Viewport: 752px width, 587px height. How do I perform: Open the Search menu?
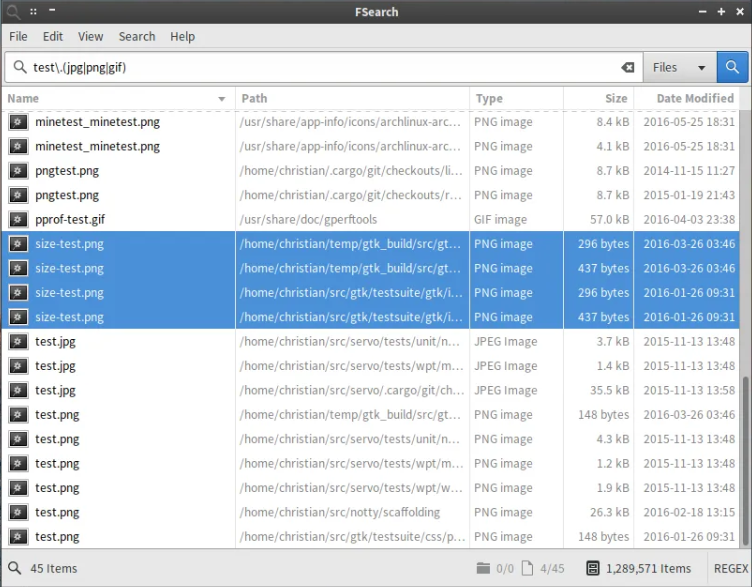pyautogui.click(x=137, y=36)
